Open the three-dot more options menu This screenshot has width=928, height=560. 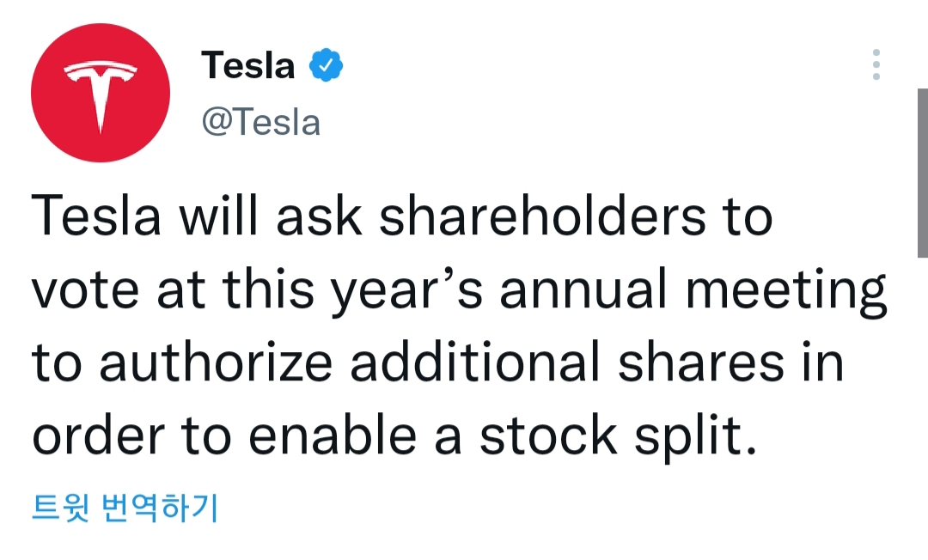pos(876,65)
